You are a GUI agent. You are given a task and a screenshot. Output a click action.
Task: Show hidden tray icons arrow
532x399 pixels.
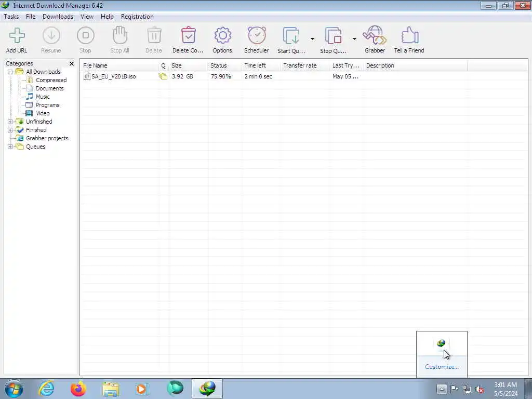click(x=442, y=389)
